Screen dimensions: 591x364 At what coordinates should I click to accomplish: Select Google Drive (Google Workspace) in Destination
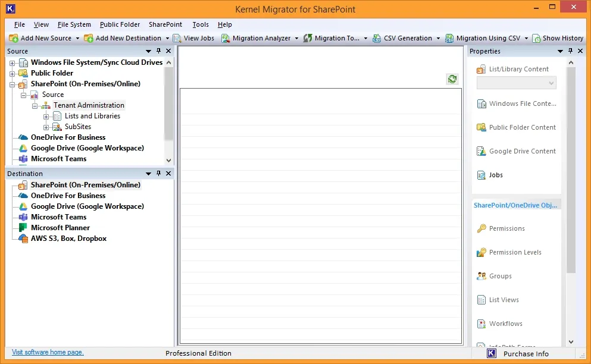(87, 206)
